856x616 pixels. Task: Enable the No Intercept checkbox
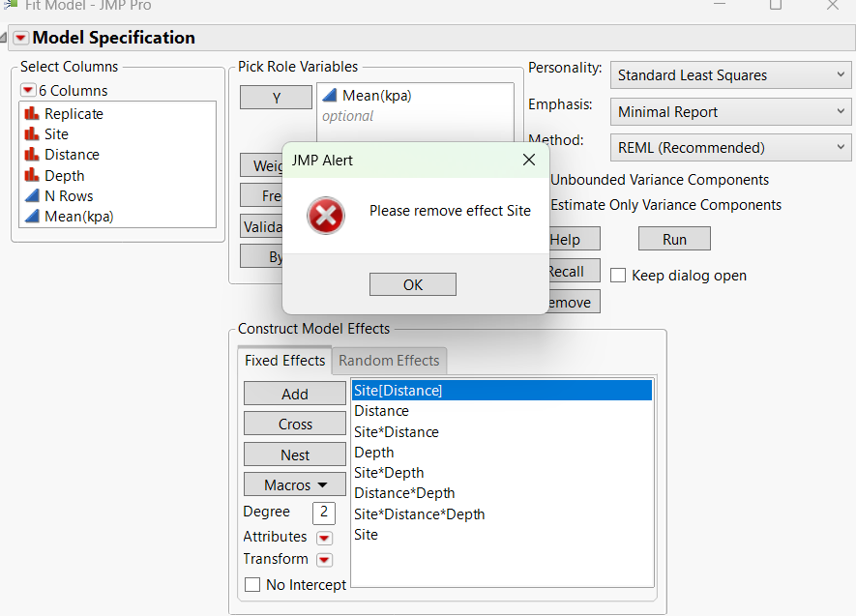click(x=252, y=584)
